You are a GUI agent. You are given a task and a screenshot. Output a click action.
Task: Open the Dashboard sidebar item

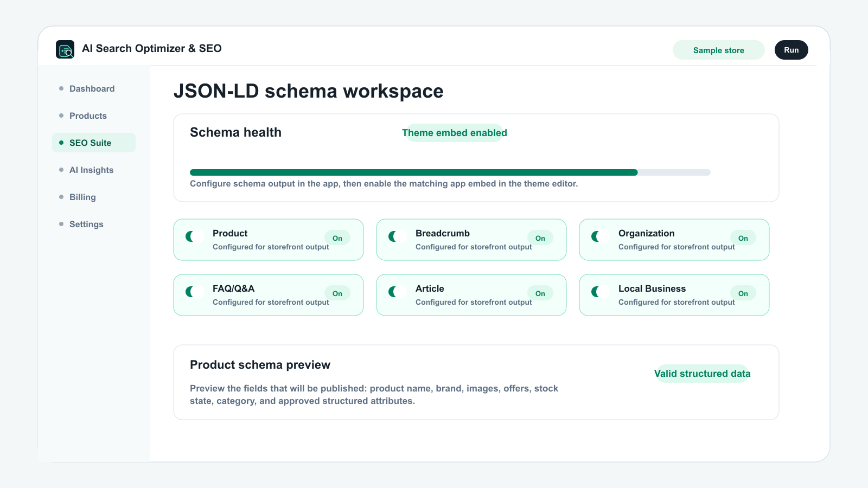point(93,88)
